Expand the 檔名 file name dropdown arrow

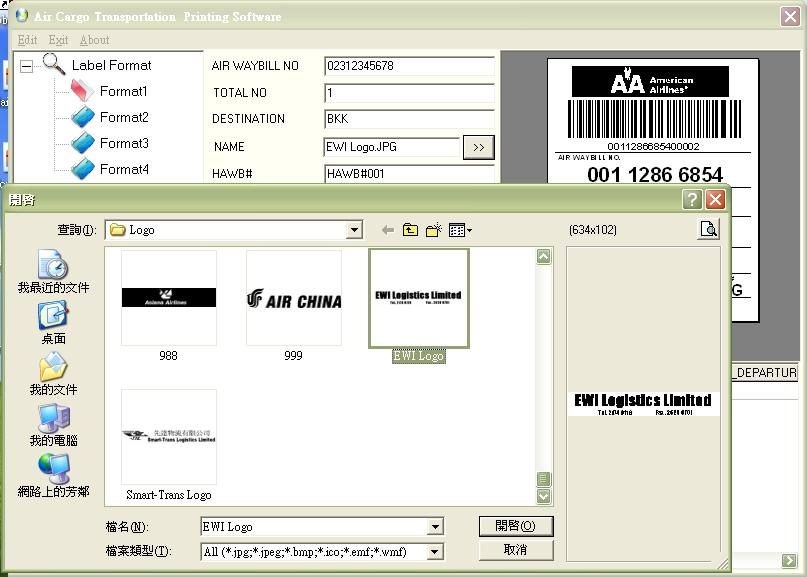tap(435, 527)
